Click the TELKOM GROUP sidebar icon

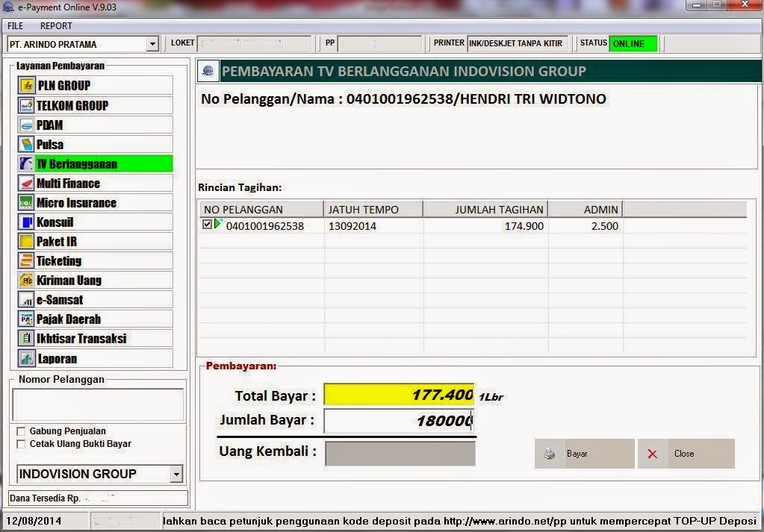[26, 105]
